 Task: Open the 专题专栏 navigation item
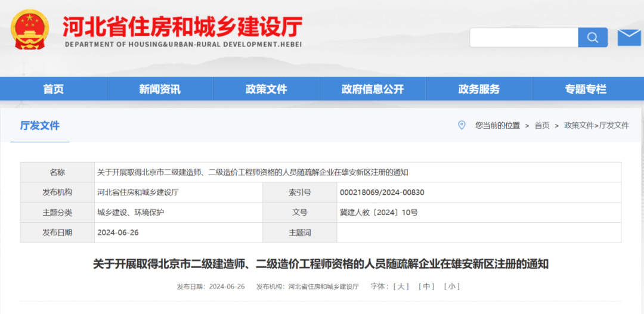(x=586, y=89)
